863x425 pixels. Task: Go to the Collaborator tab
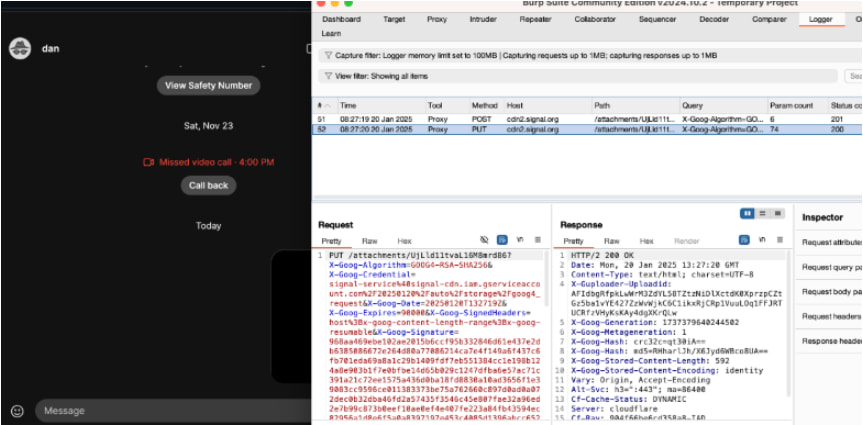(595, 19)
